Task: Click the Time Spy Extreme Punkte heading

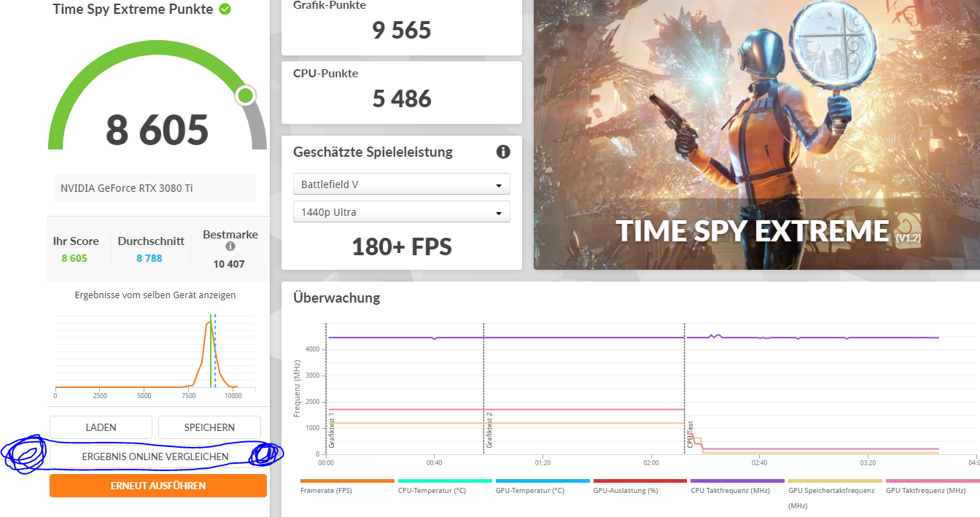Action: (133, 9)
